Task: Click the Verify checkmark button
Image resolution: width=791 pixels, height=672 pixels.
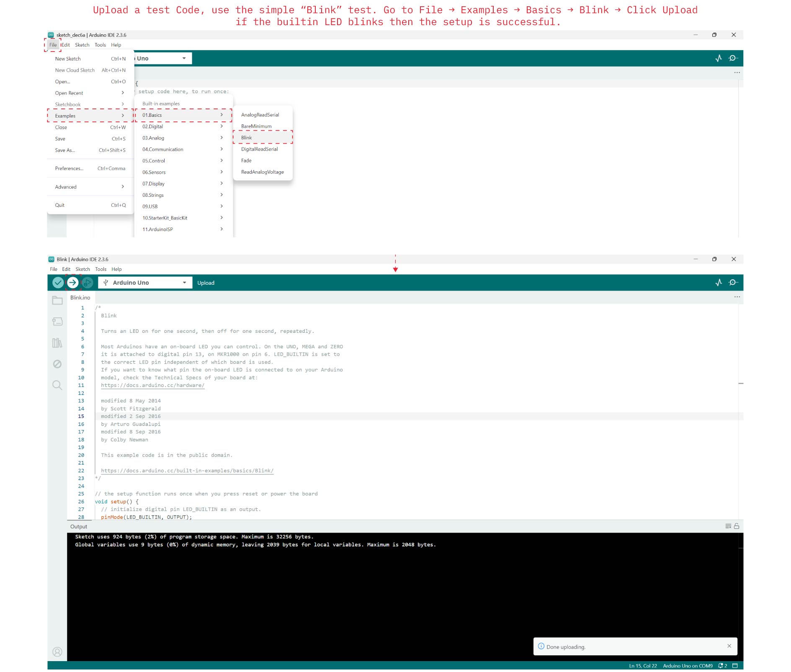Action: click(x=58, y=283)
